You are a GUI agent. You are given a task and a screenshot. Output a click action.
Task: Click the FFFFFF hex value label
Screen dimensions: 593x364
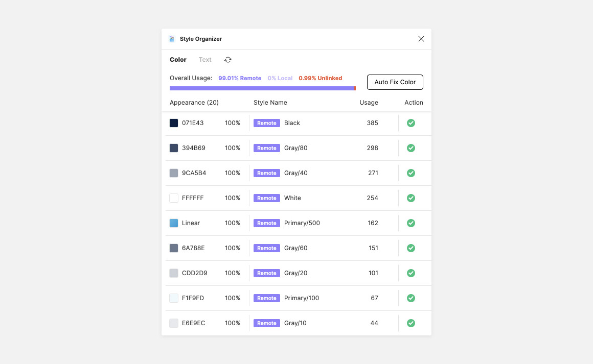point(193,198)
